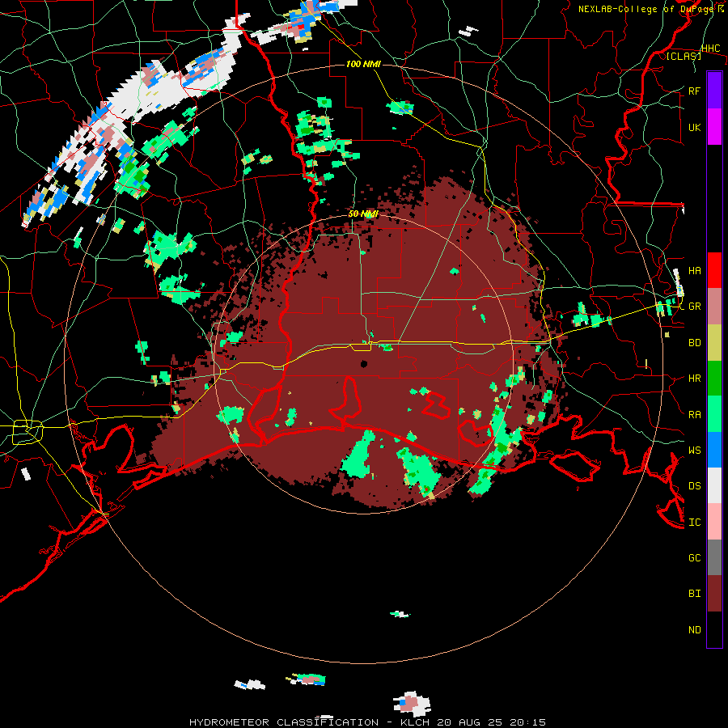Viewport: 728px width, 728px height.
Task: Click the RA light green legend swatch
Action: coord(714,414)
